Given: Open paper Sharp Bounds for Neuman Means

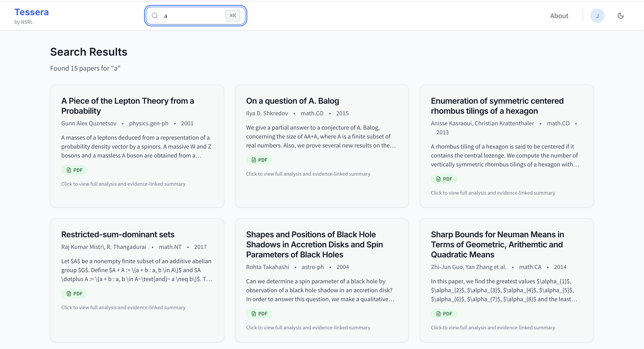Looking at the screenshot, I should click(x=497, y=245).
